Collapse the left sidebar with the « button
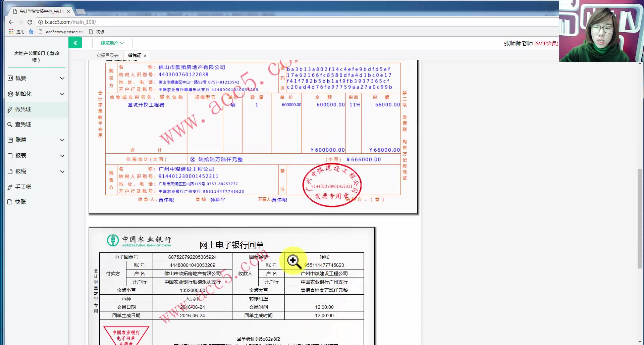Viewport: 644px width, 345px height. pyautogui.click(x=75, y=43)
